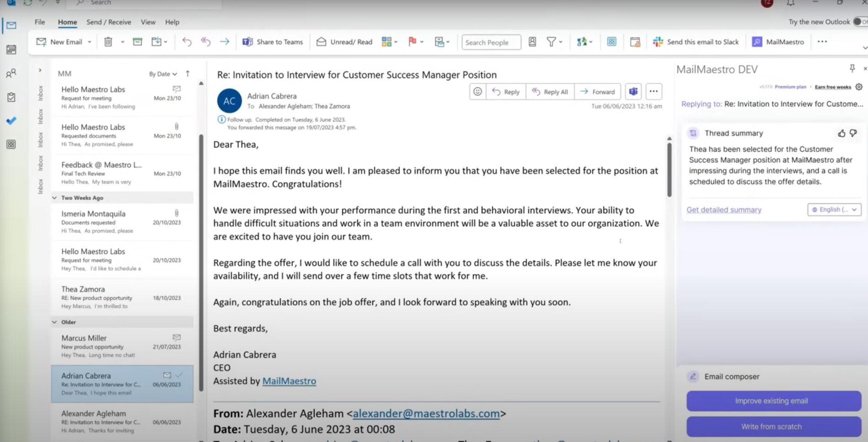Image resolution: width=868 pixels, height=442 pixels.
Task: Click Share to Teams
Action: coord(273,42)
